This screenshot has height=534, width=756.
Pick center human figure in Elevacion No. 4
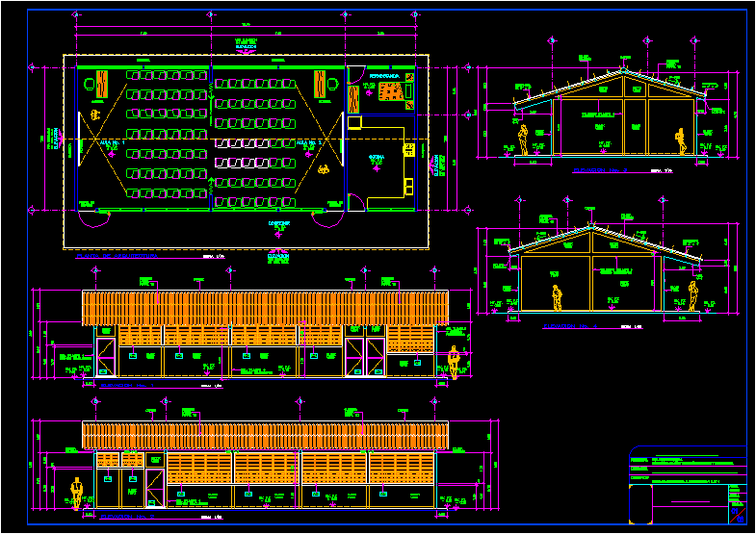click(x=557, y=297)
